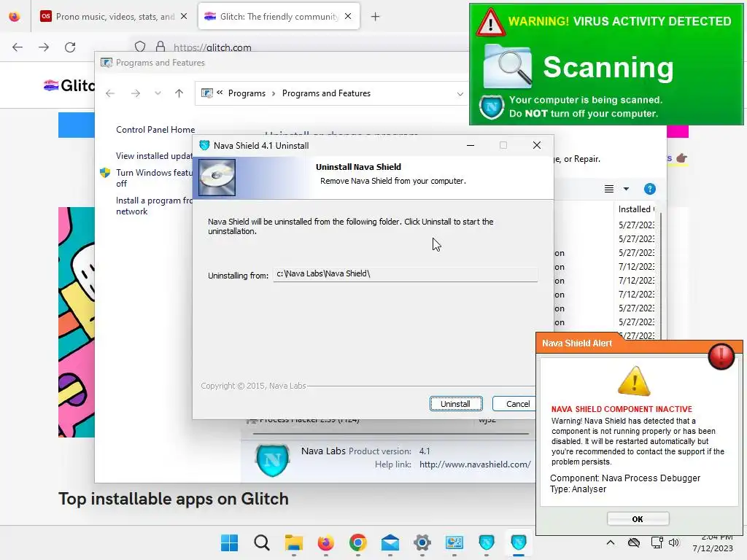Open recent locations dropdown in Control Panel

pyautogui.click(x=158, y=93)
